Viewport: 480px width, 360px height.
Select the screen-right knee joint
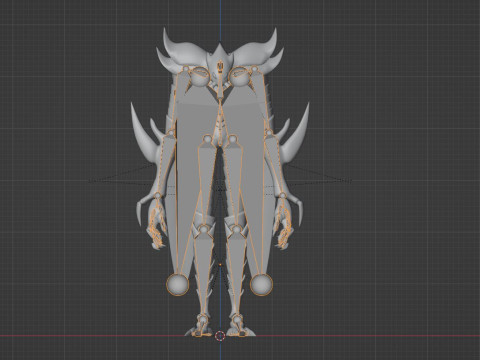tap(236, 229)
